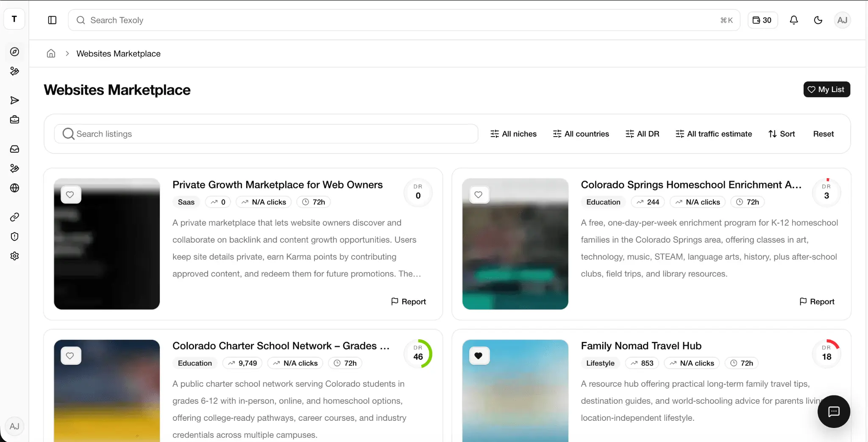Click 72h chip on Colorado Springs card
Image resolution: width=868 pixels, height=442 pixels.
pyautogui.click(x=747, y=202)
